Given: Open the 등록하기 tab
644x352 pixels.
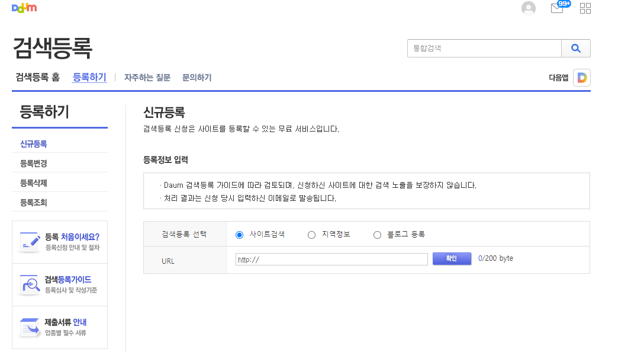Looking at the screenshot, I should click(89, 77).
